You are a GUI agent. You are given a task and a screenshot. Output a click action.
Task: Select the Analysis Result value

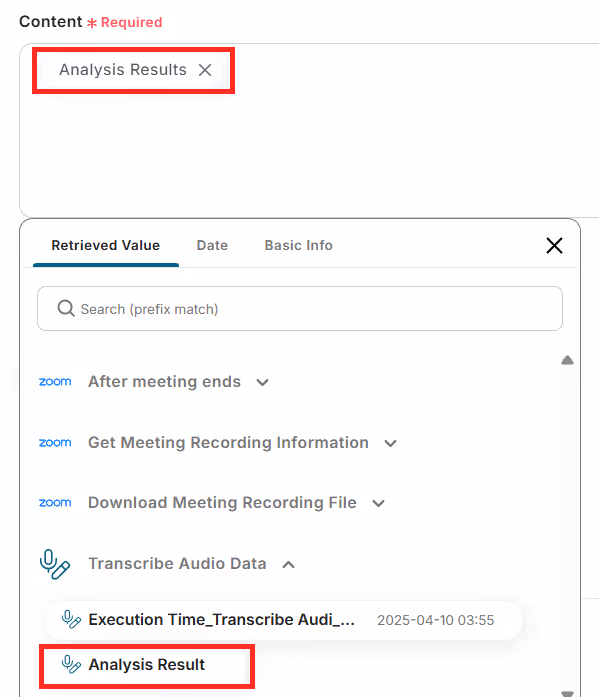coord(147,665)
